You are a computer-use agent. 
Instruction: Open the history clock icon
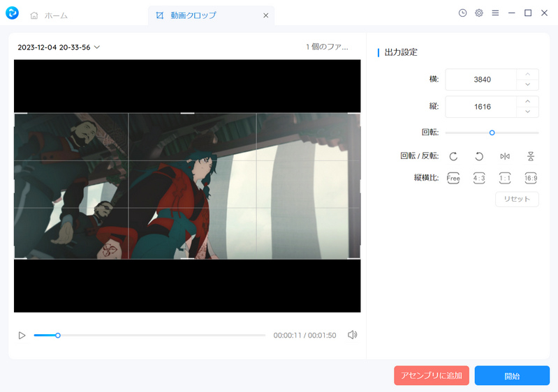click(x=462, y=13)
